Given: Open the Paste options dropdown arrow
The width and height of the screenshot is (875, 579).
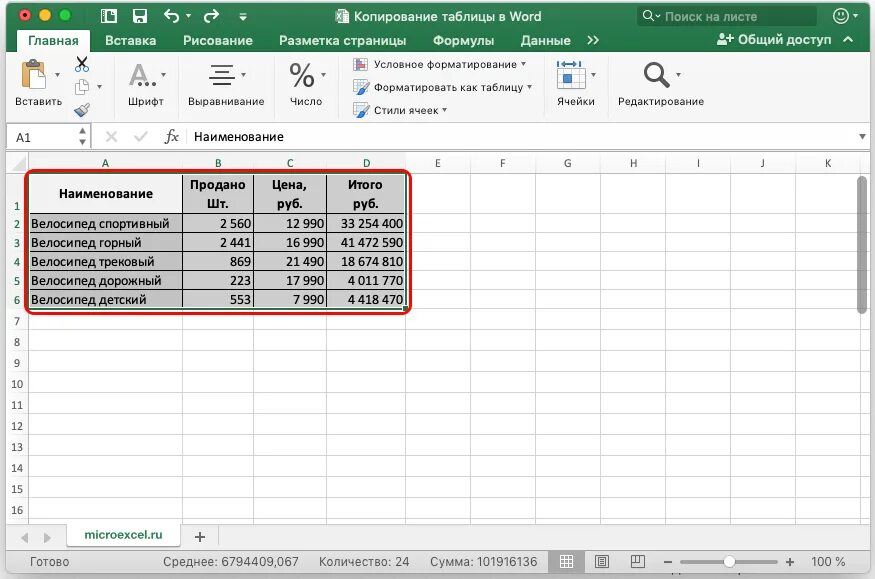Looking at the screenshot, I should pyautogui.click(x=57, y=75).
